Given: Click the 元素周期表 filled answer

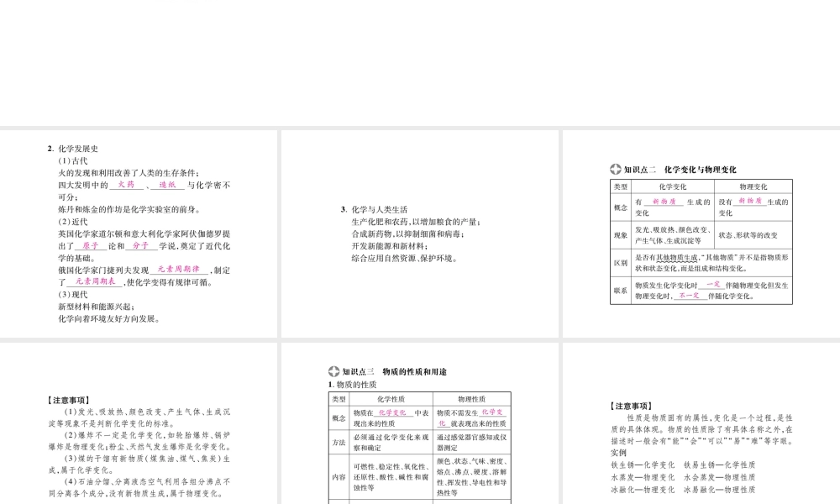Looking at the screenshot, I should [x=96, y=281].
